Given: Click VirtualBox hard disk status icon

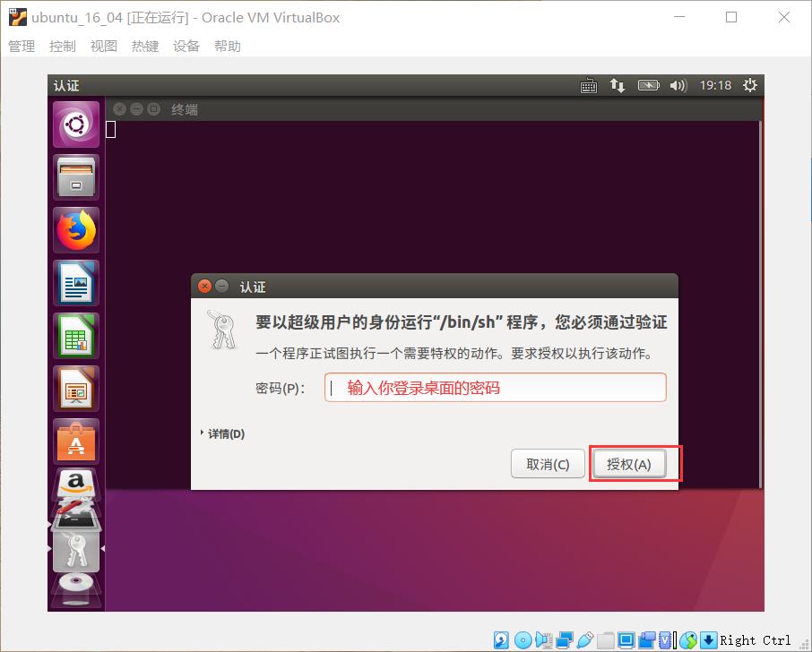Looking at the screenshot, I should pos(501,640).
